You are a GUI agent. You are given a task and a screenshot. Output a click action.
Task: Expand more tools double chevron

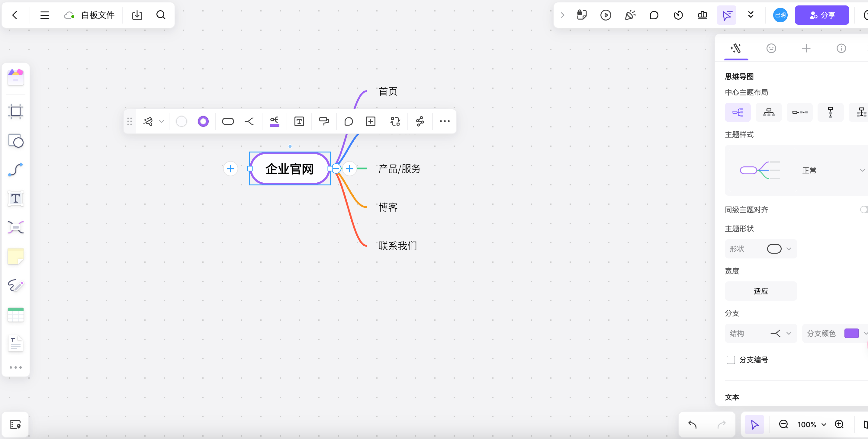[751, 15]
